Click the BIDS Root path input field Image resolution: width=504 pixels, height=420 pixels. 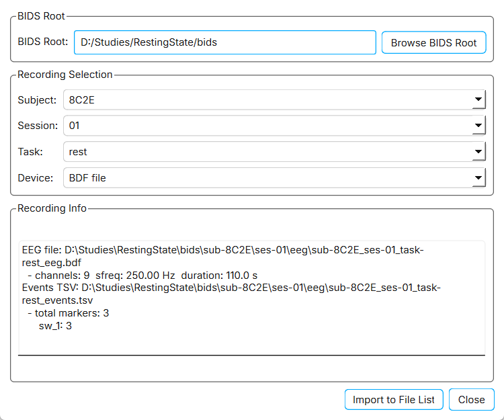click(x=225, y=42)
